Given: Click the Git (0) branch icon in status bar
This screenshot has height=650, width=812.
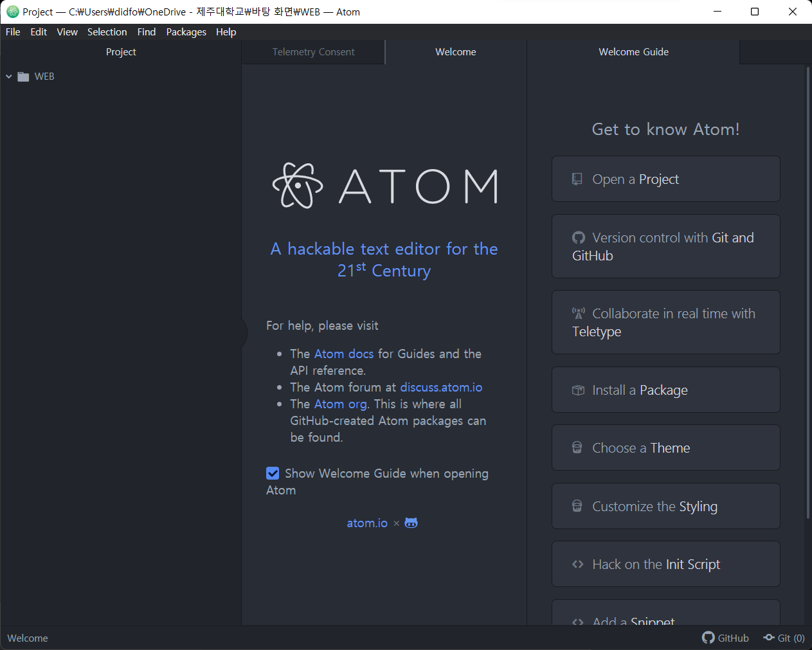Looking at the screenshot, I should coord(769,637).
